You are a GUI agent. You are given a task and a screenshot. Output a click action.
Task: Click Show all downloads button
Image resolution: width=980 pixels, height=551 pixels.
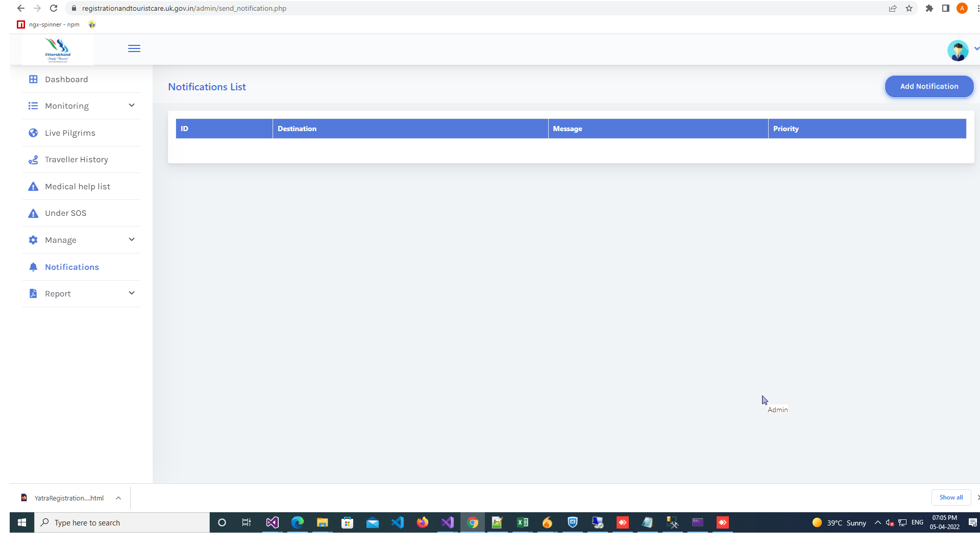point(951,497)
